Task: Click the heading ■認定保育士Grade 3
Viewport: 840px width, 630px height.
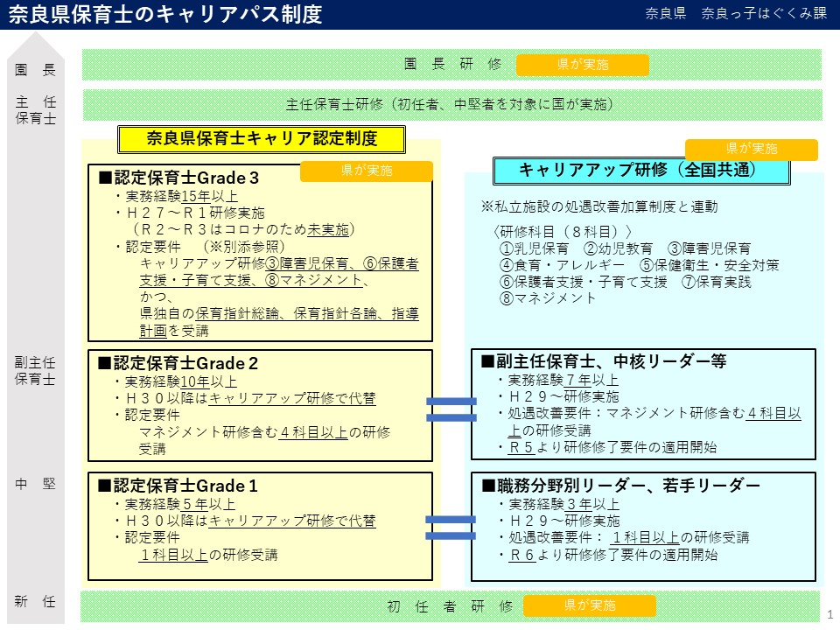Action: pyautogui.click(x=178, y=178)
